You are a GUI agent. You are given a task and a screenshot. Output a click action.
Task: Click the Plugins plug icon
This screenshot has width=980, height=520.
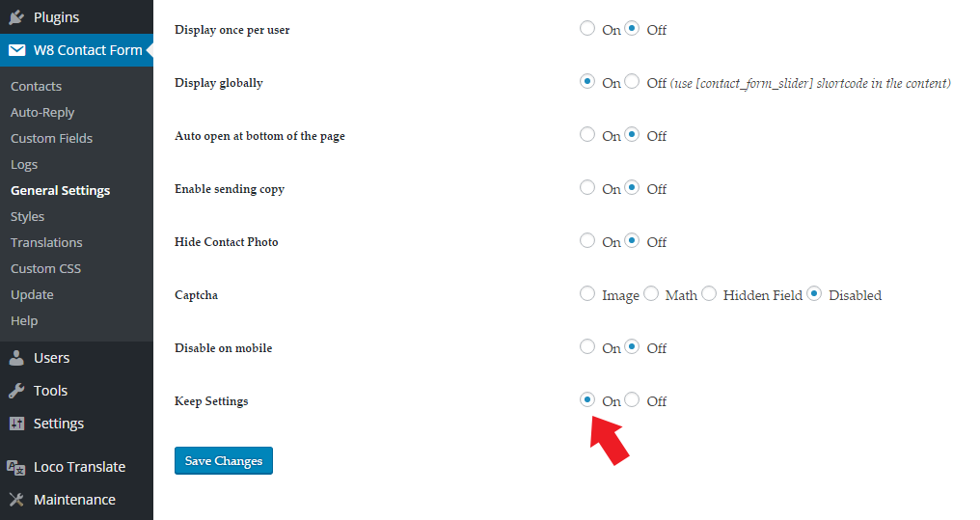(x=16, y=16)
